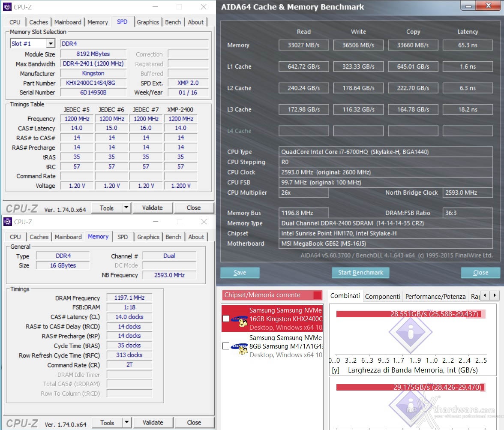Viewport: 504px width, 430px height.
Task: Switch to the SPD tab in the lower CPU-Z window
Action: 123,237
